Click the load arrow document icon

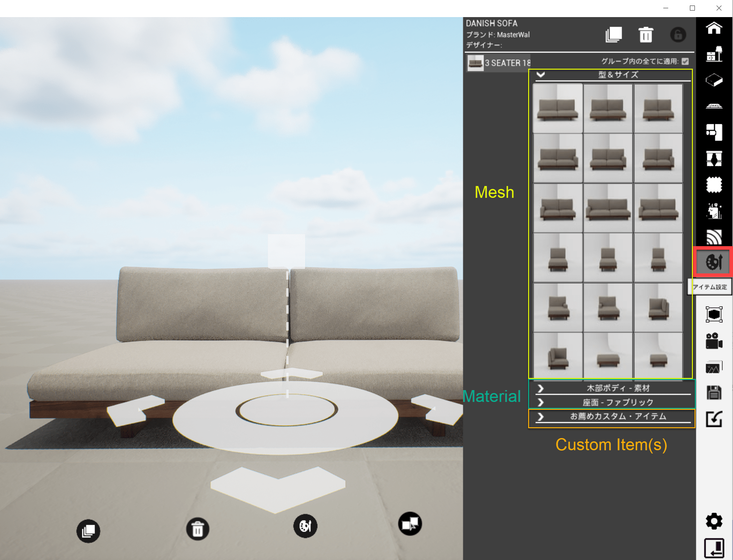pos(714,419)
